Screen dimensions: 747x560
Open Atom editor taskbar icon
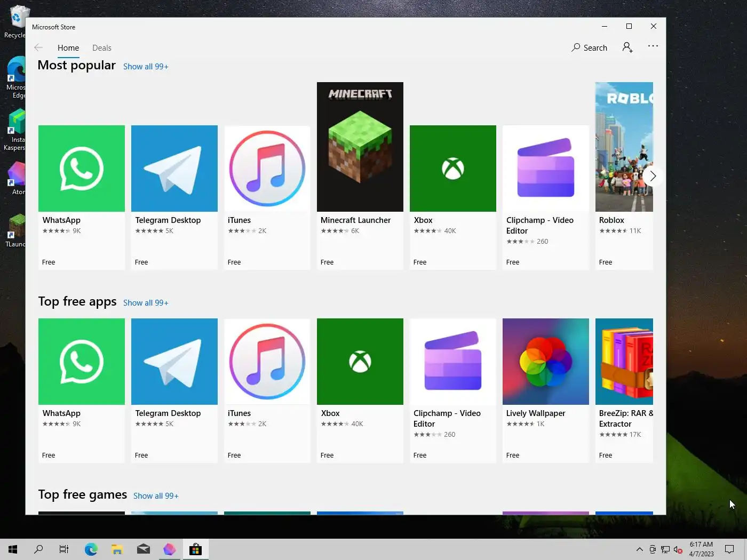click(170, 549)
